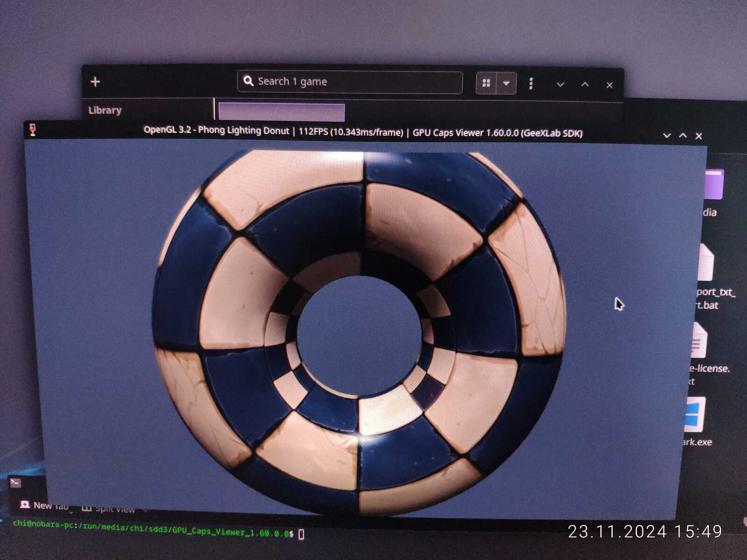Focus the "Search 1 game" field
Viewport: 747px width, 560px height.
[x=350, y=82]
